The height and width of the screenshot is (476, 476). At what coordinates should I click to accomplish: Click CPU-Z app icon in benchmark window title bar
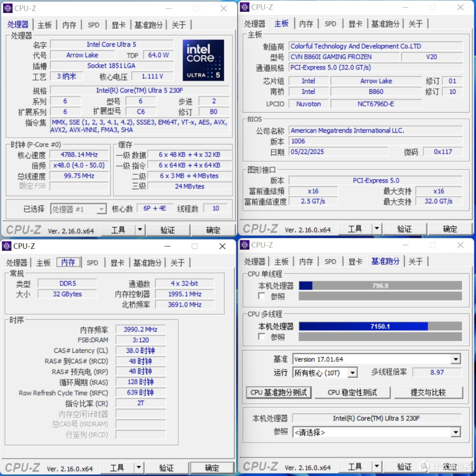245,245
